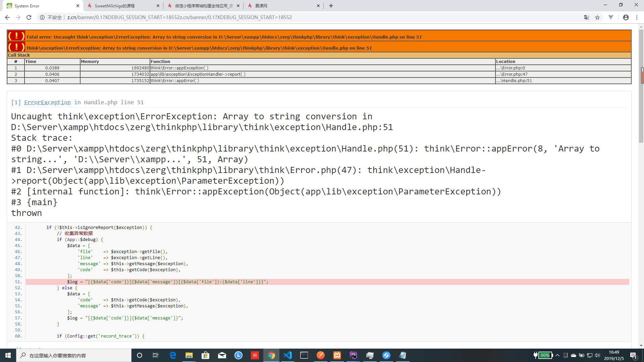Open the Windows Start menu

(x=8, y=355)
